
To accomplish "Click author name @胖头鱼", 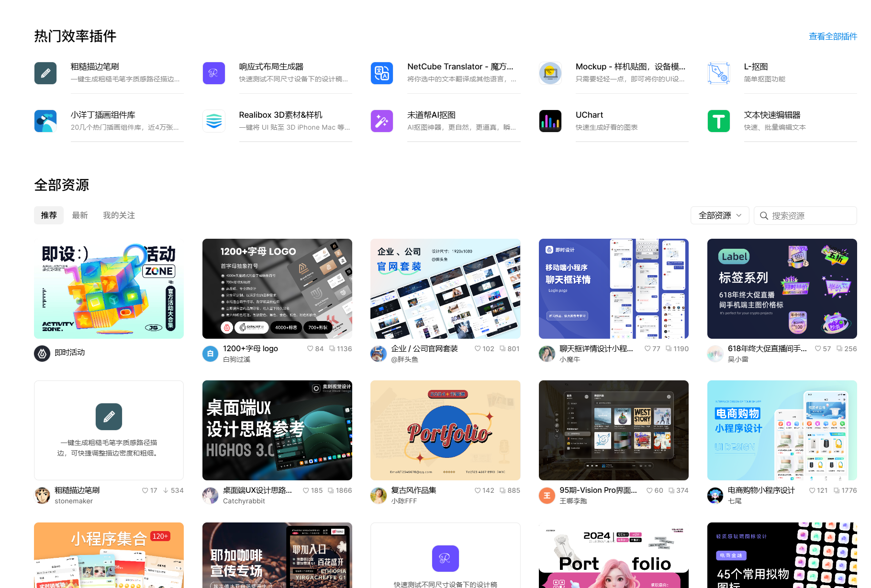I will click(404, 359).
